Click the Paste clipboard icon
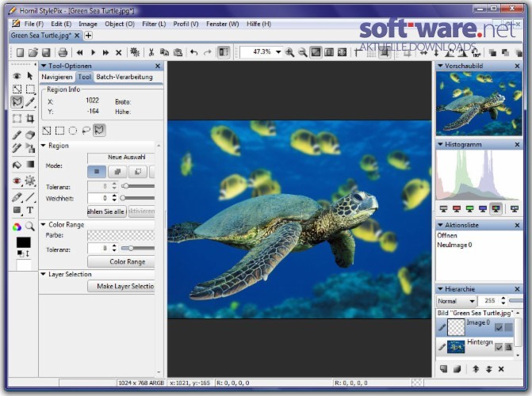 [x=178, y=52]
